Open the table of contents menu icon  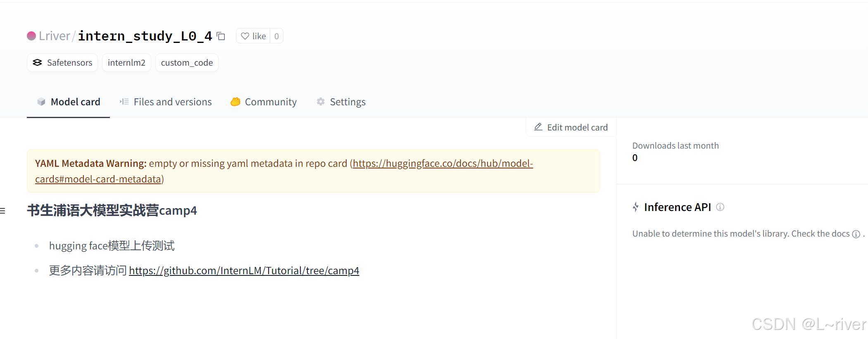[2, 211]
